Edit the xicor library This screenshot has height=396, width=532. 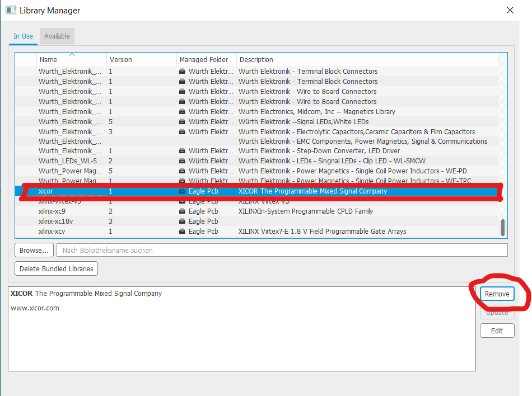497,331
